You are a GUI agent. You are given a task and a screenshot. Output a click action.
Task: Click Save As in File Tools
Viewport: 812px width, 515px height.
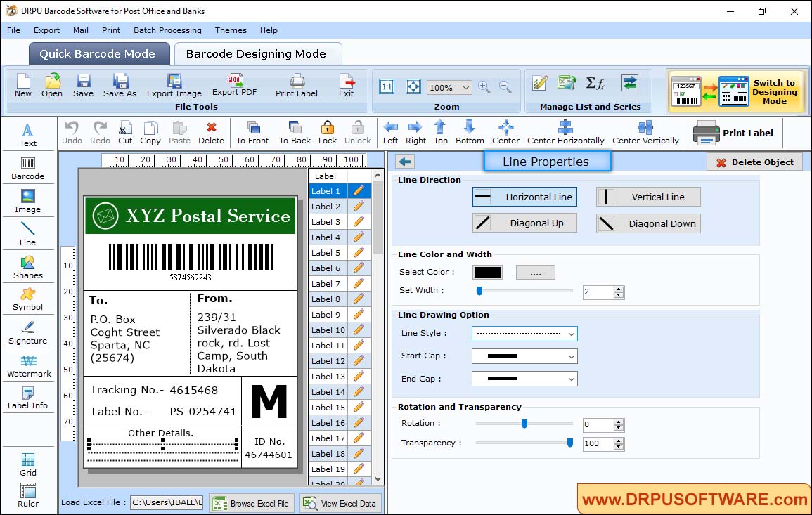tap(120, 86)
